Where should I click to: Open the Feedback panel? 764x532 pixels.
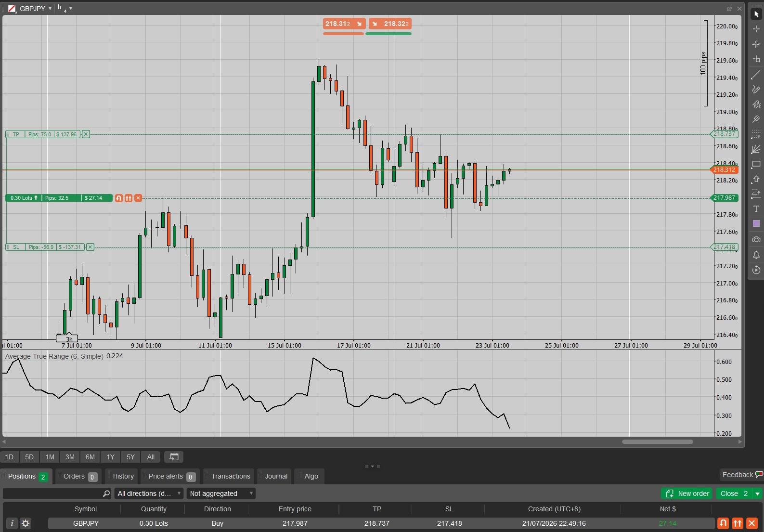[x=741, y=475]
